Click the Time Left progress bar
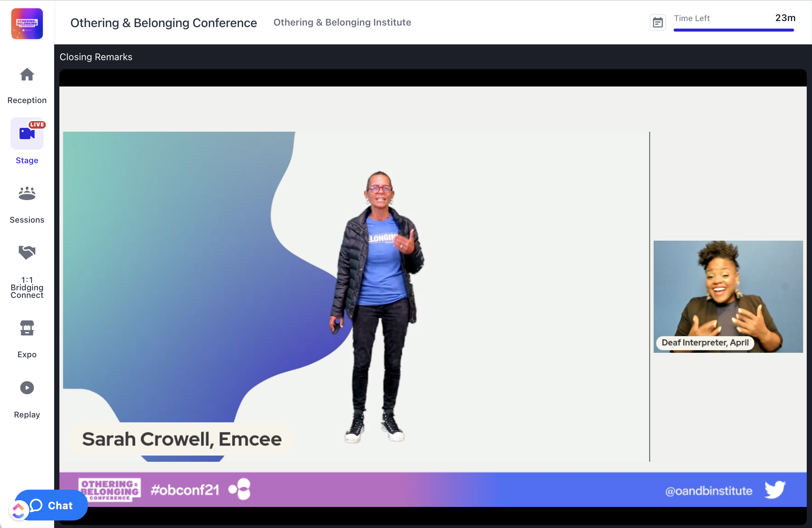This screenshot has height=528, width=812. pyautogui.click(x=734, y=30)
